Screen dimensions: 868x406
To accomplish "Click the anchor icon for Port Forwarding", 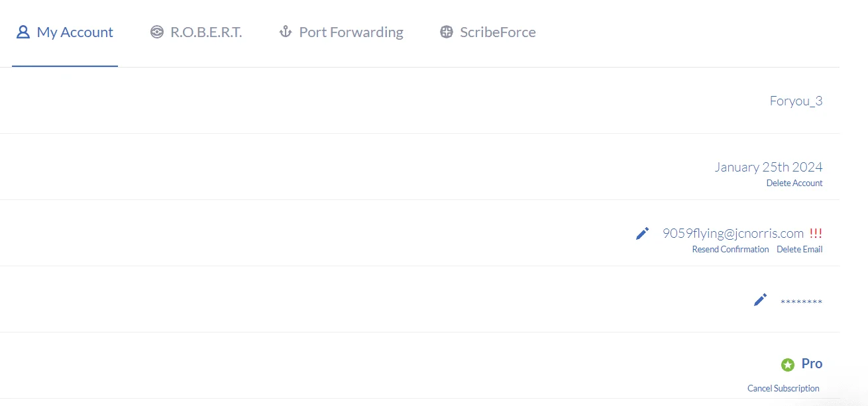I will coord(286,32).
